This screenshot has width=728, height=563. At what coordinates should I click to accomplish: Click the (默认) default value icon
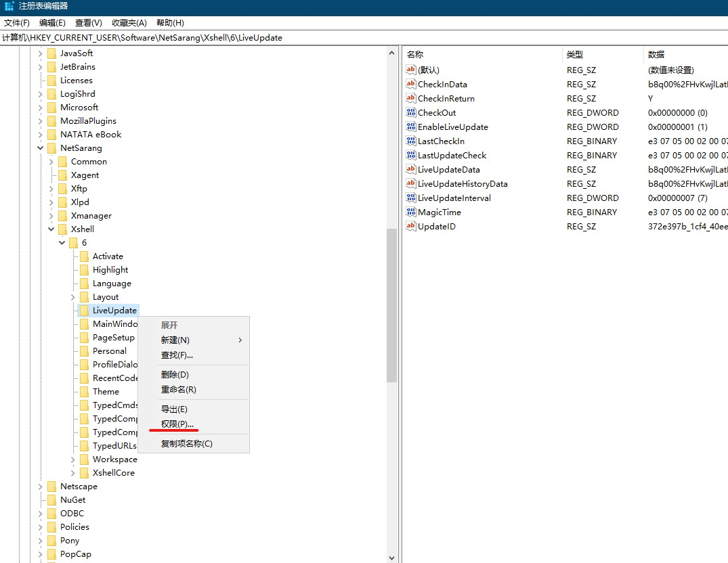411,70
